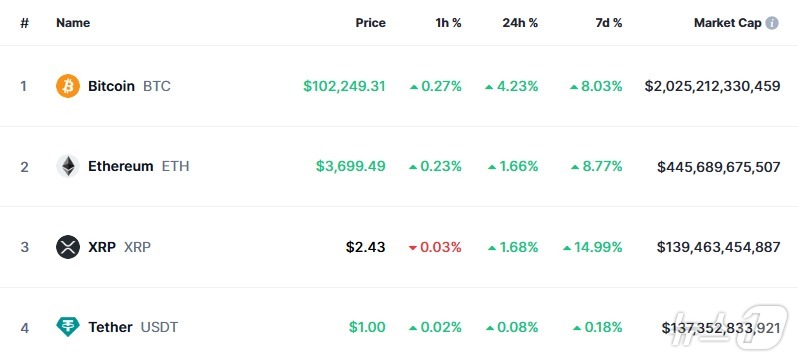
Task: Sort by the 7d % column header
Action: click(x=609, y=23)
